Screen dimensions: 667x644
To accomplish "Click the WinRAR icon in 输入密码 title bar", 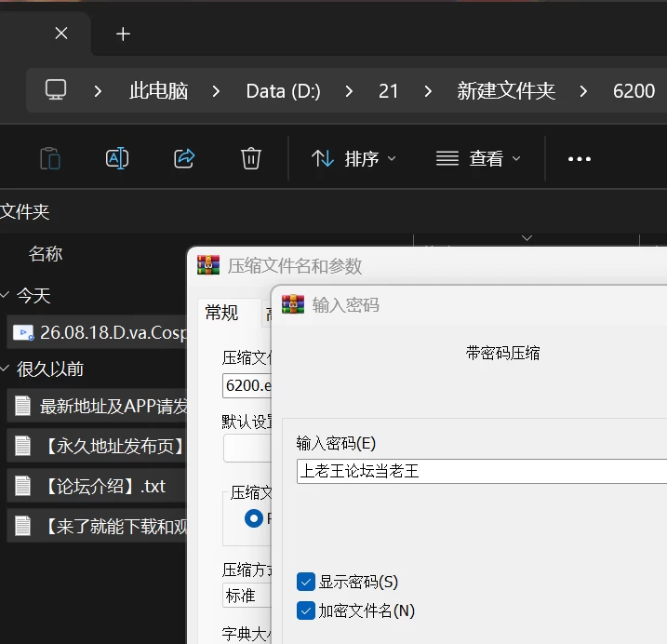I will pyautogui.click(x=293, y=304).
